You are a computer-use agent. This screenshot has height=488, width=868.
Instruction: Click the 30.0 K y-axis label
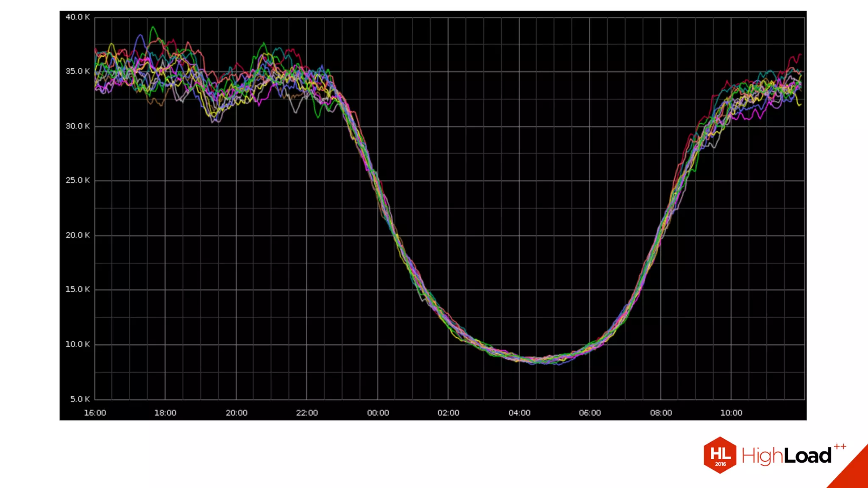78,126
